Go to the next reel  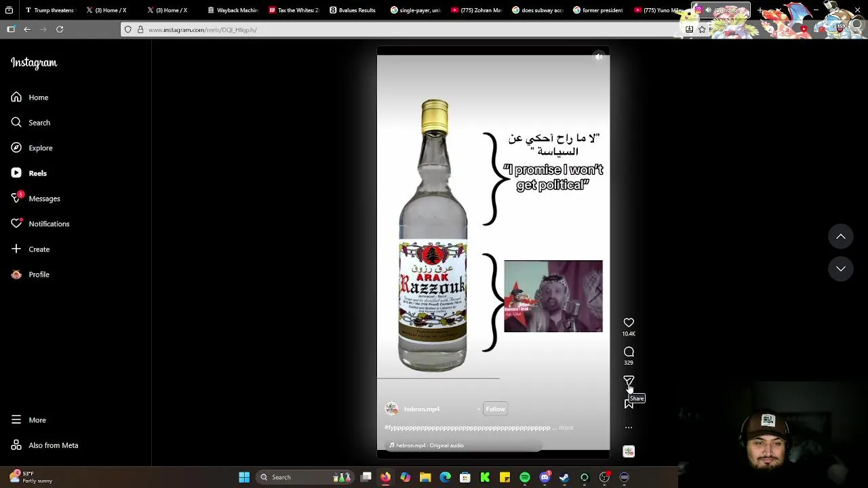[840, 269]
